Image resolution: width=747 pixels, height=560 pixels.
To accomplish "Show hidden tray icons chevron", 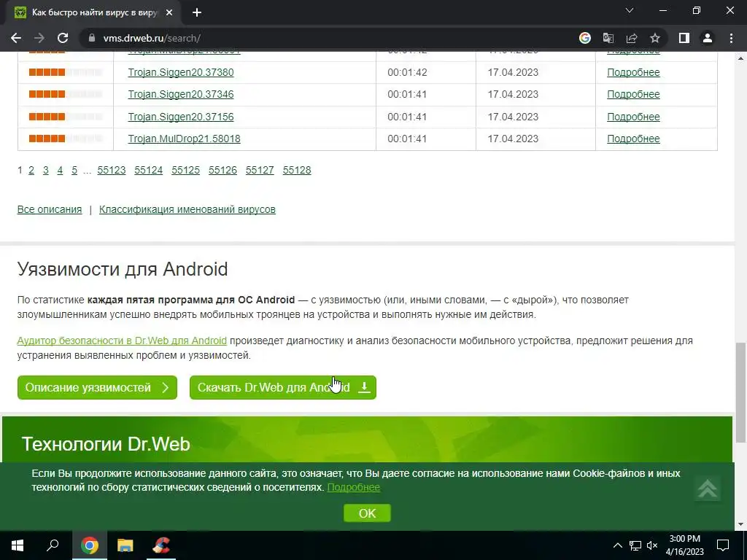I will pyautogui.click(x=617, y=545).
